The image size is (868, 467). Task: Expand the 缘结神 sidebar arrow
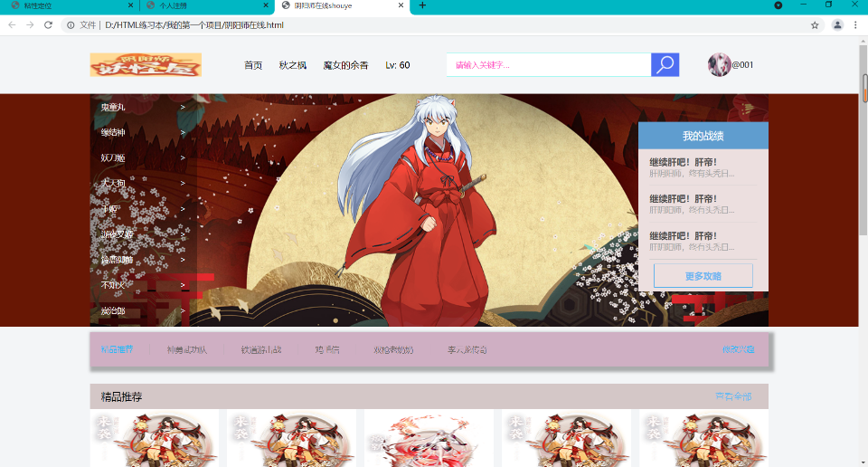click(x=183, y=133)
